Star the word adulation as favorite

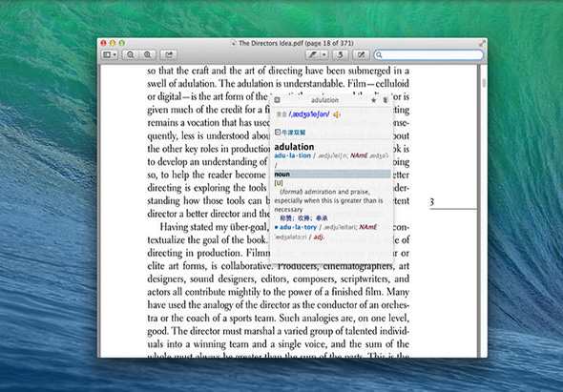pos(373,100)
